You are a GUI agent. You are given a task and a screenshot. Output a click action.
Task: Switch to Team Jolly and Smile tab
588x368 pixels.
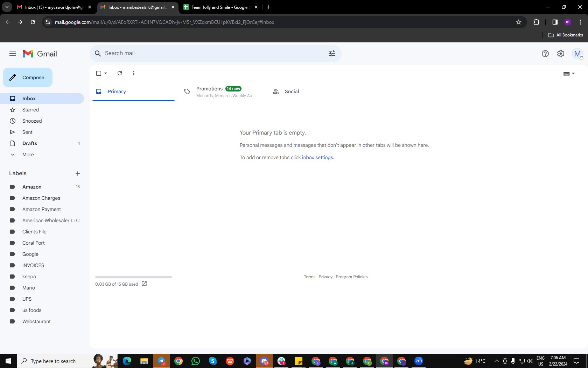(x=220, y=7)
